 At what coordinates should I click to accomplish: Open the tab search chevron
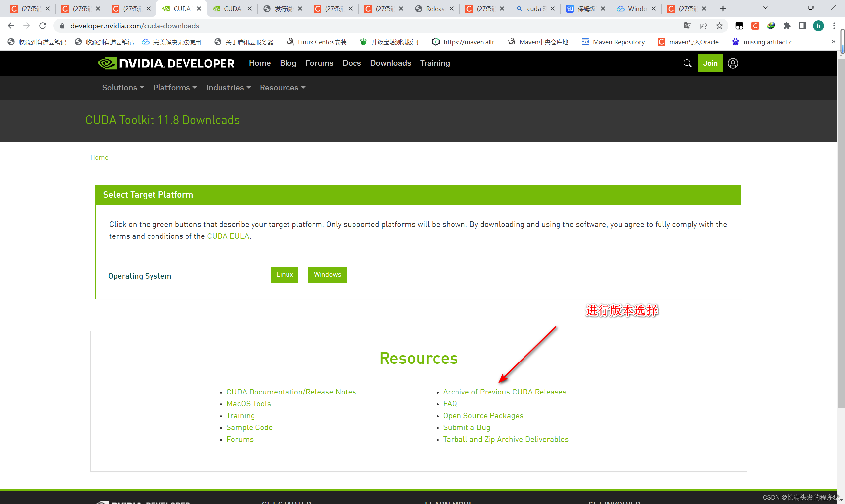coord(765,8)
